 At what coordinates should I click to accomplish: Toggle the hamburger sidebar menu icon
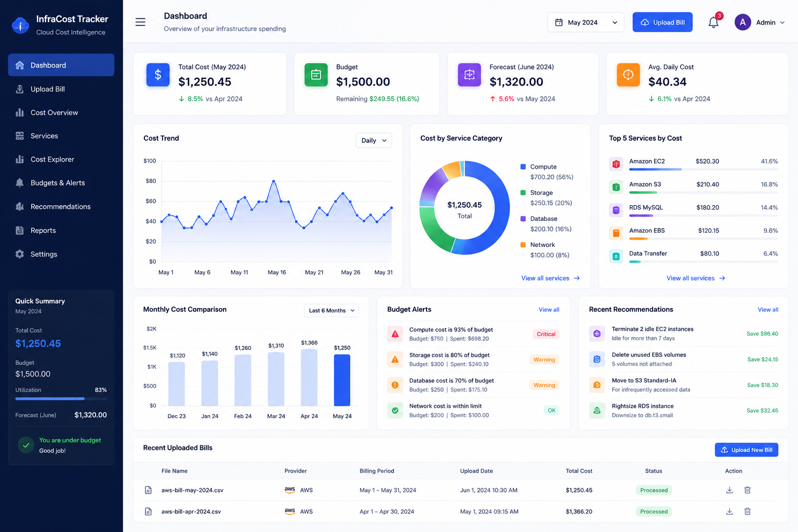point(140,22)
